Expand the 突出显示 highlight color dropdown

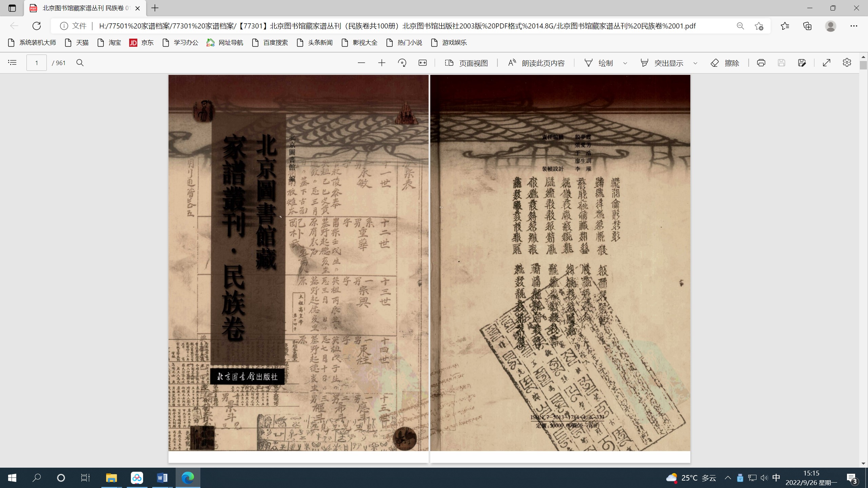695,63
